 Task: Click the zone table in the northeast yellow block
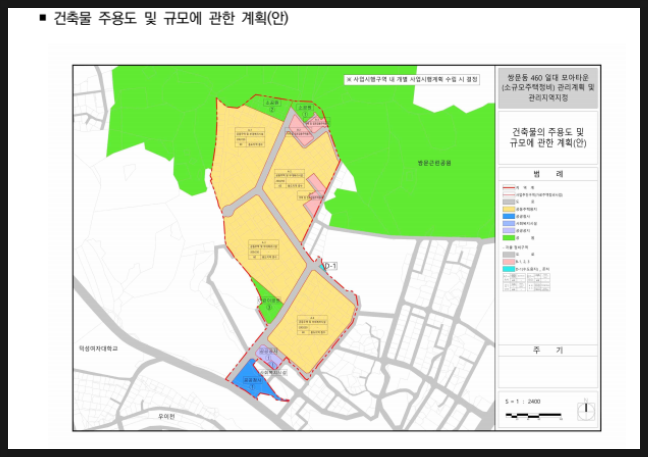click(289, 179)
